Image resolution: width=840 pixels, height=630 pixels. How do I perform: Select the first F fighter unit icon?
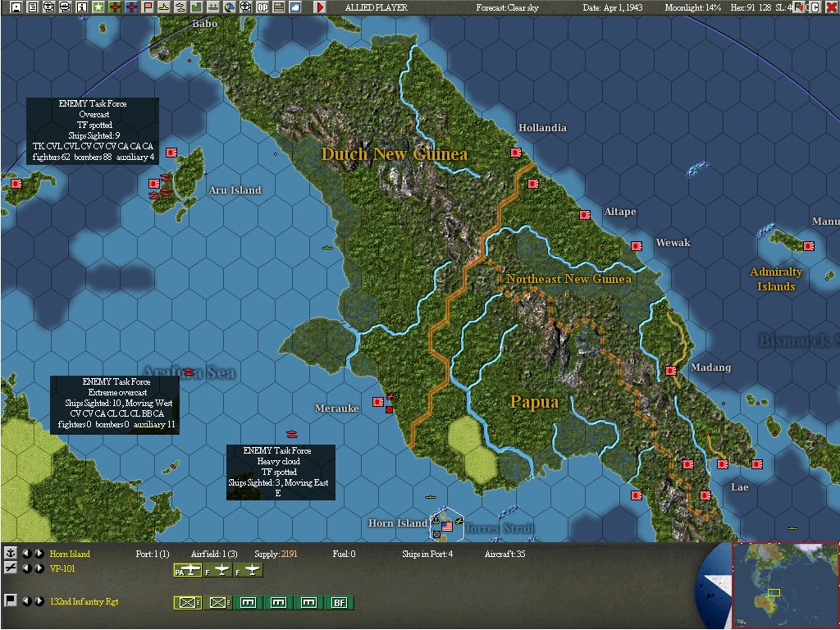pos(217,571)
